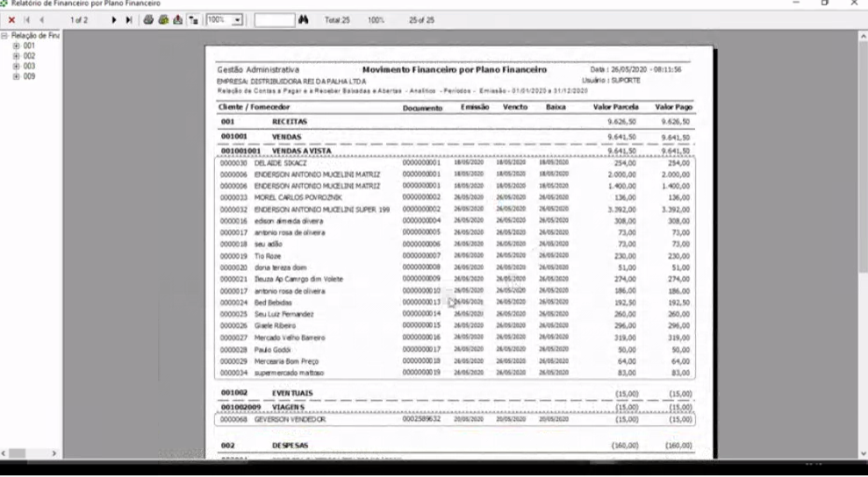
Task: Search text with the binoculars icon
Action: click(304, 20)
